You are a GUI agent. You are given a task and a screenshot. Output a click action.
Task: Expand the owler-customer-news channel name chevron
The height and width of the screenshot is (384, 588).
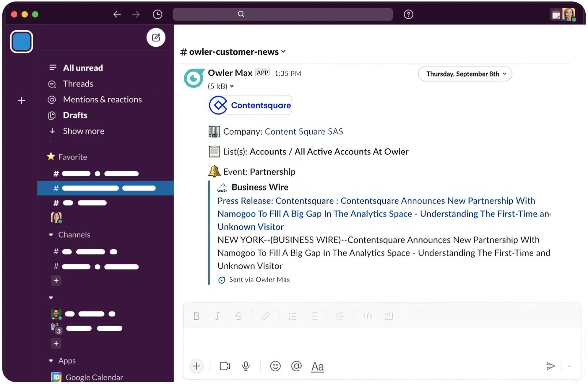tap(283, 51)
